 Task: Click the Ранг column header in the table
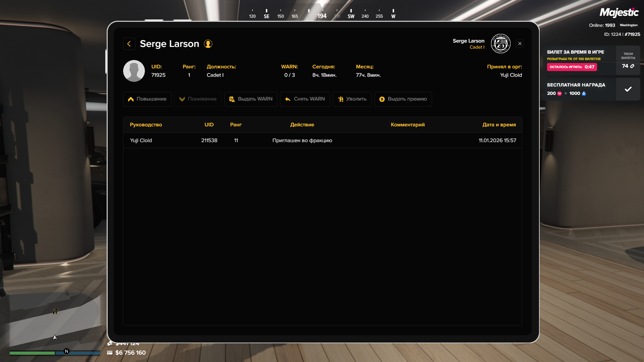point(236,125)
